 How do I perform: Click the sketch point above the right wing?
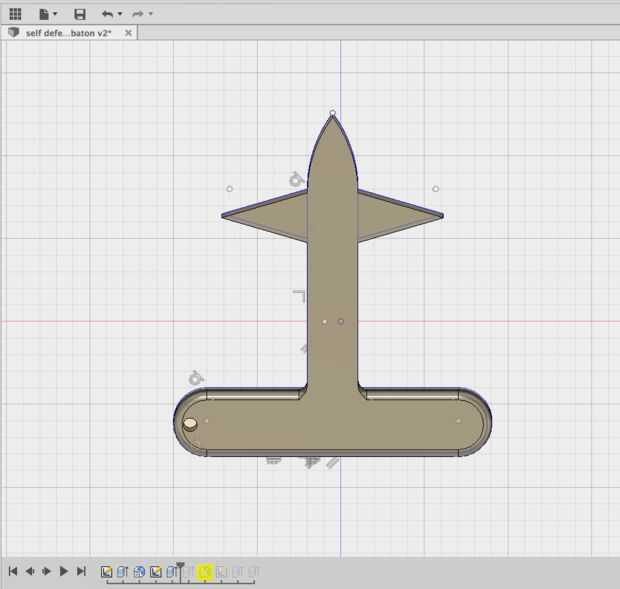(435, 189)
